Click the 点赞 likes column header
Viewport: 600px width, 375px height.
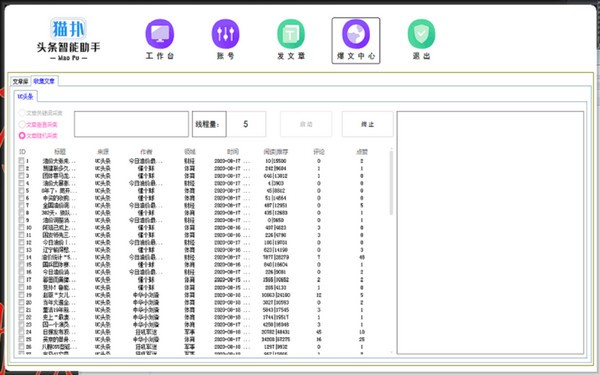pos(362,152)
